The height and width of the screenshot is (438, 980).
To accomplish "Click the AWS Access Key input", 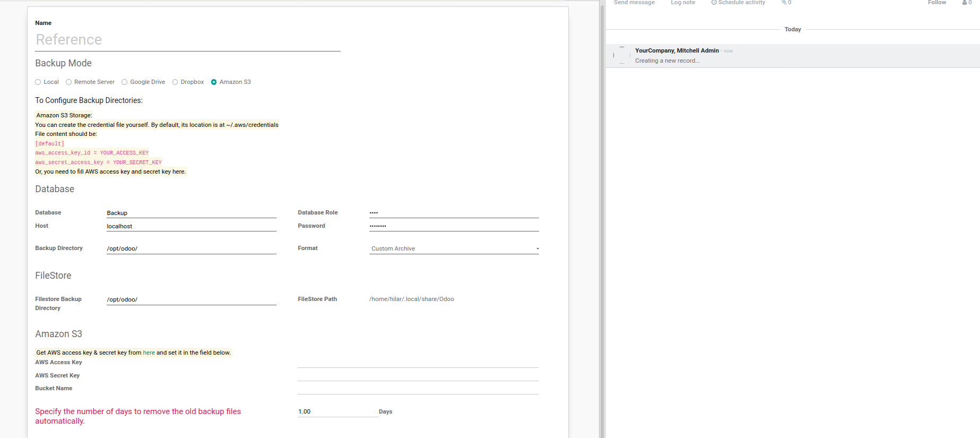I will (x=418, y=363).
